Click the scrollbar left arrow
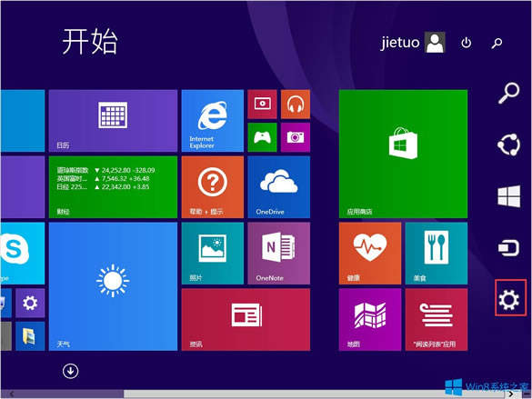 (x=12, y=394)
